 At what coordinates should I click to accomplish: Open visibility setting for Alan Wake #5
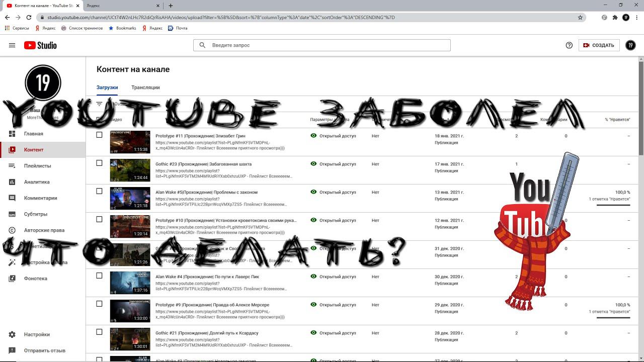(333, 192)
